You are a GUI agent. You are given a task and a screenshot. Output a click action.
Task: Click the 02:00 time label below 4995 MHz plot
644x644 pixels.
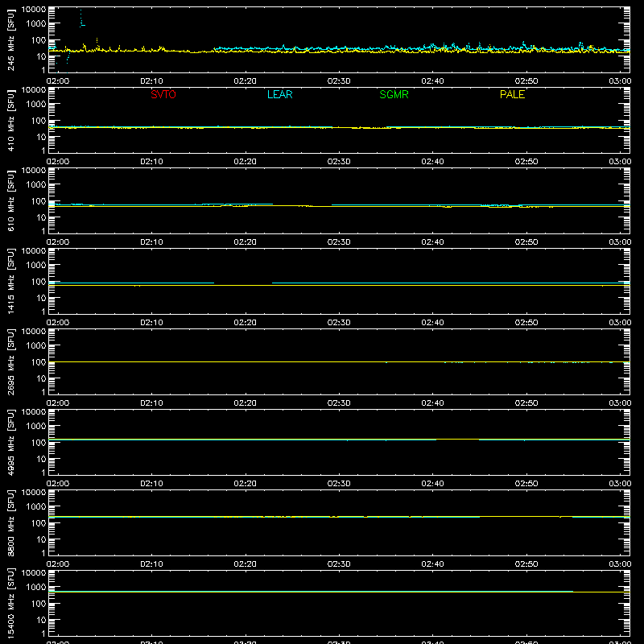tap(58, 484)
